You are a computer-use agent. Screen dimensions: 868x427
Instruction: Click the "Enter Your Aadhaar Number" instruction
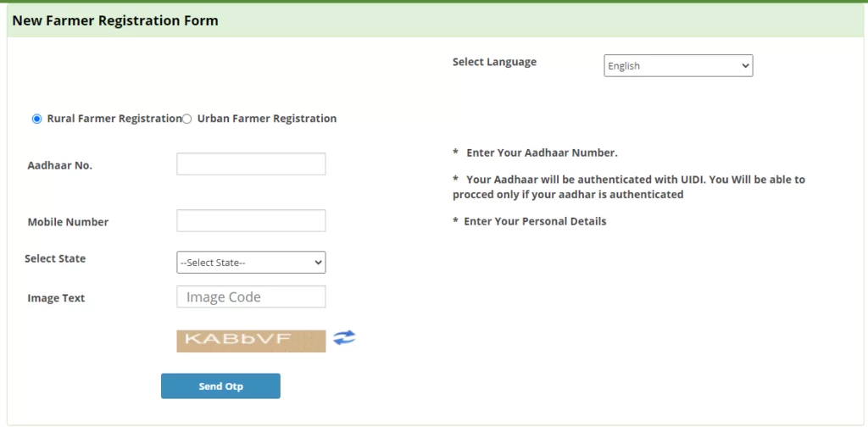(542, 153)
